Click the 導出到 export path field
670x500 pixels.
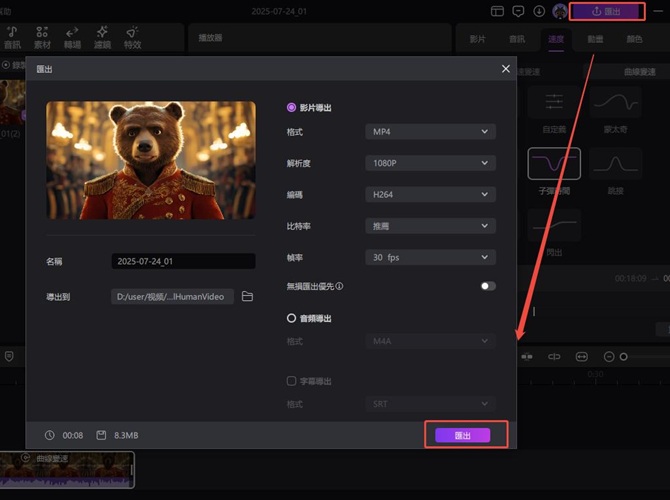coord(172,297)
